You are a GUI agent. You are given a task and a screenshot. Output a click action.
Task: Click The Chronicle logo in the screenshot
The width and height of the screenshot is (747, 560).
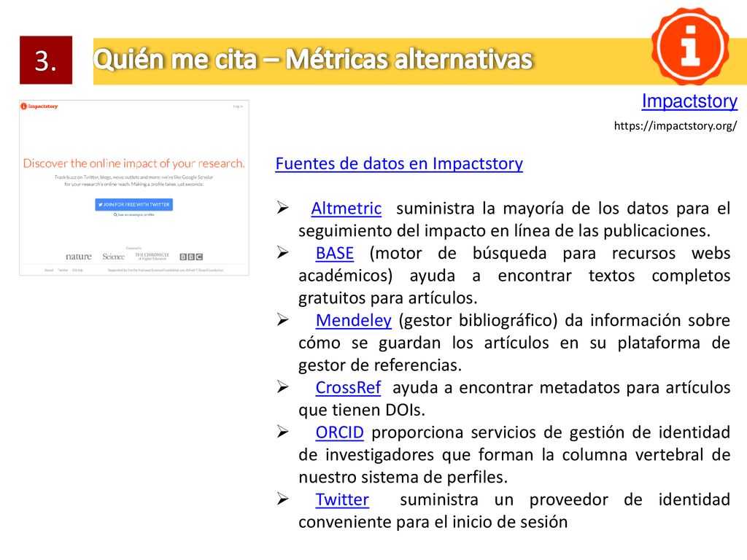152,256
